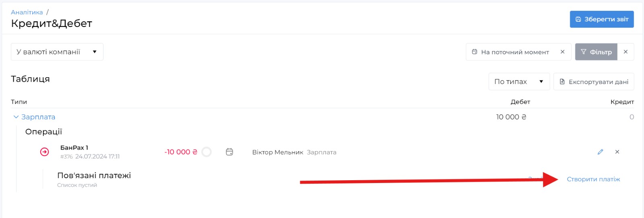Screen dimensions: 644x218
Task: Click the Дебет column header
Action: [x=520, y=102]
